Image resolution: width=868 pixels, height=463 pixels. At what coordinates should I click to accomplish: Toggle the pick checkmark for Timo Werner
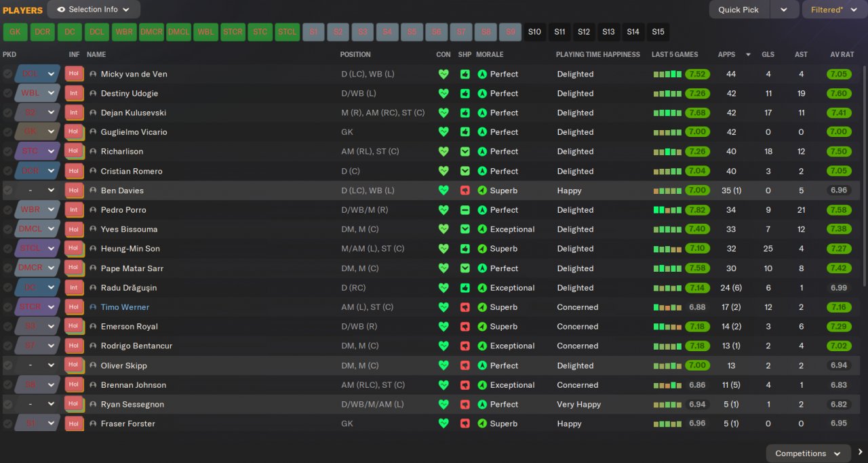point(7,307)
